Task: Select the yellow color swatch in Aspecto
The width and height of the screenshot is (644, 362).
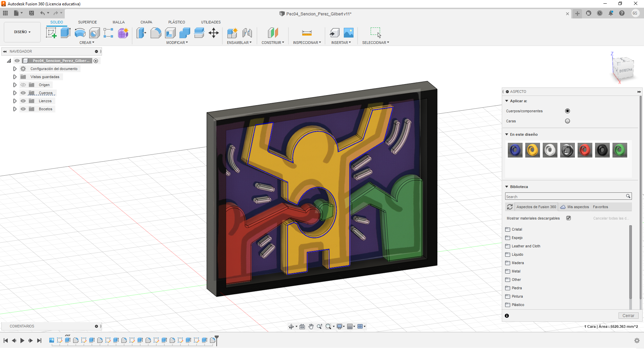Action: coord(533,150)
